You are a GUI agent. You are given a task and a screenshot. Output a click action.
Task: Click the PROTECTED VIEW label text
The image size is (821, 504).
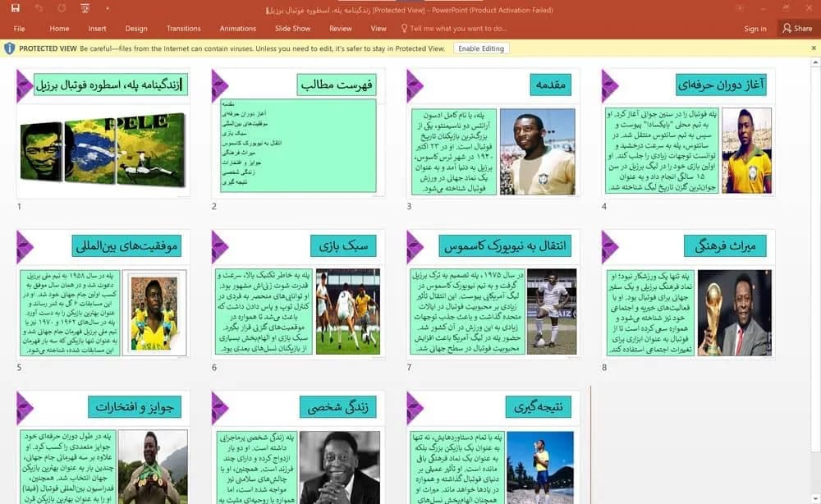pyautogui.click(x=48, y=48)
